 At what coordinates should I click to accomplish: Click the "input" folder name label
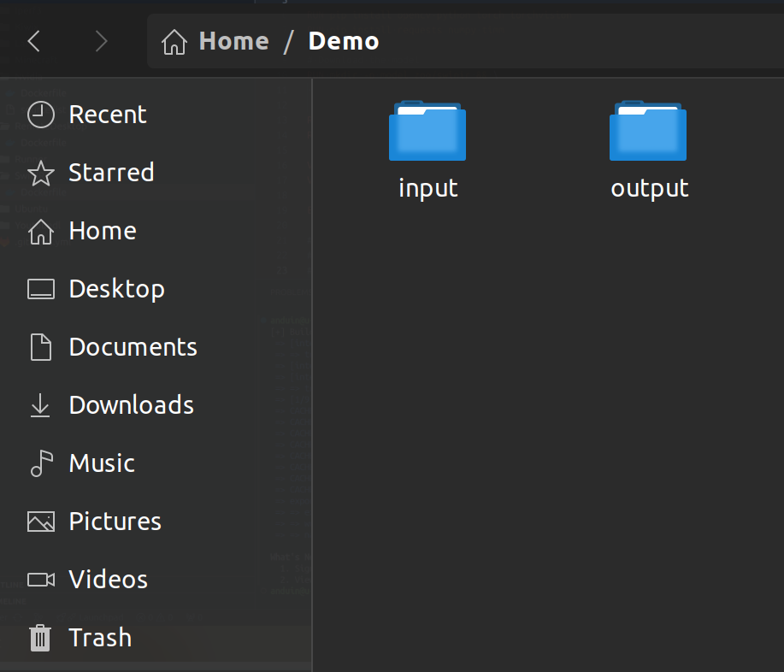point(428,188)
